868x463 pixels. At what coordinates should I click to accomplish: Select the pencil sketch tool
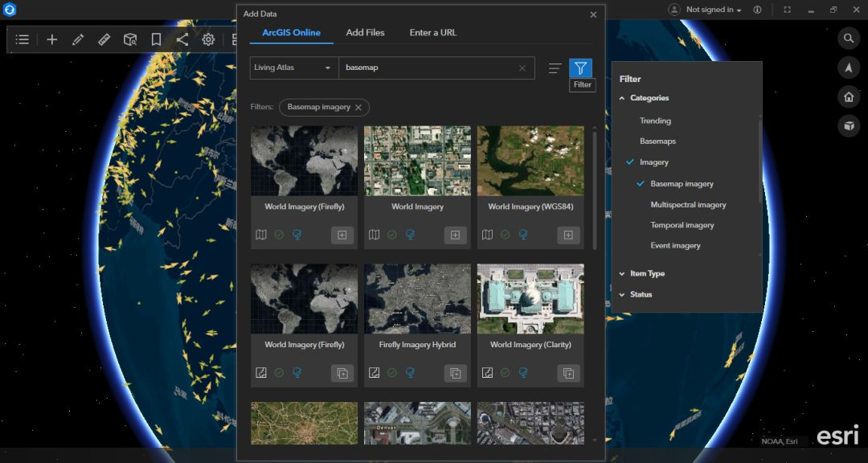tap(78, 39)
